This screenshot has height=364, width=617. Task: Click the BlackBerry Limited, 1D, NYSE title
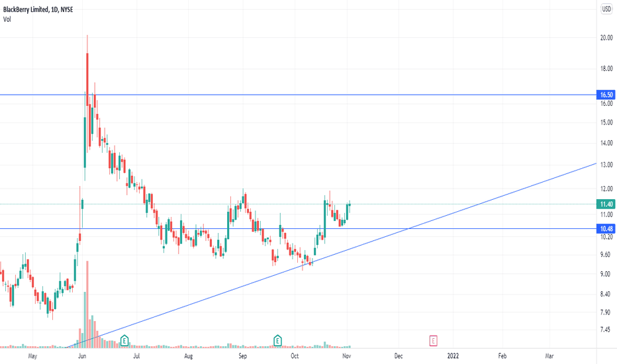(38, 9)
